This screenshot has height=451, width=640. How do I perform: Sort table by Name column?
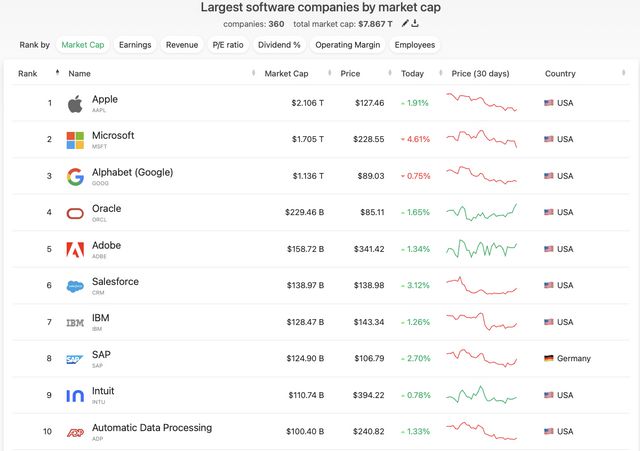80,73
